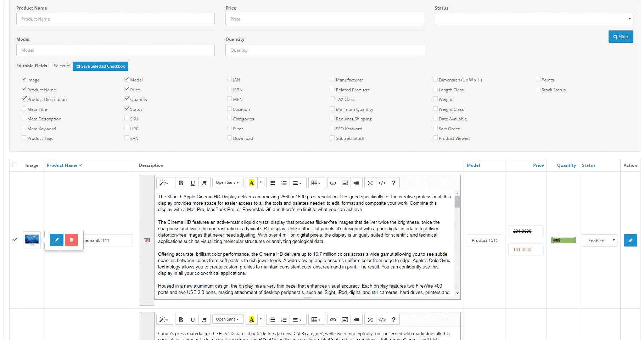Viewport: 644px width, 340px height.
Task: Click the green quantity field 8888
Action: click(564, 240)
